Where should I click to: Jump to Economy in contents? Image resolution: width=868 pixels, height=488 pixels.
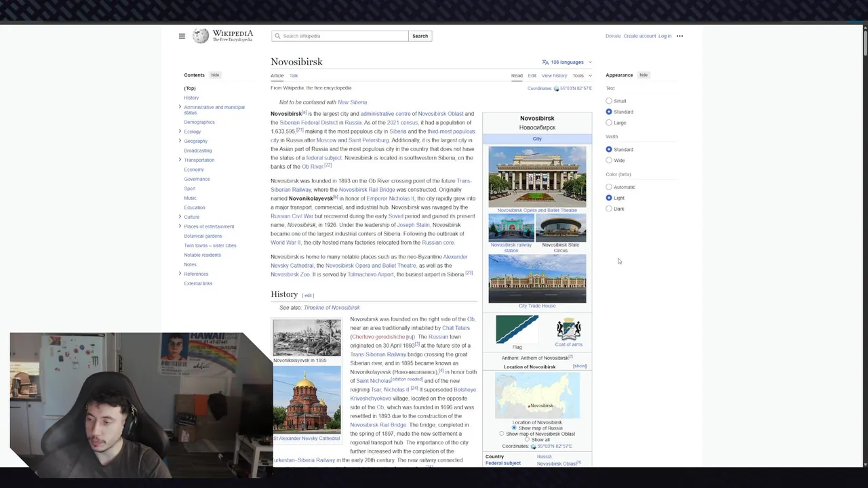pos(194,169)
